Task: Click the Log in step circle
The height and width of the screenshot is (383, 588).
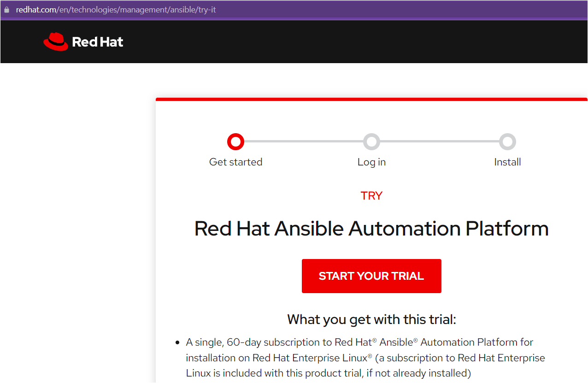Action: (371, 141)
